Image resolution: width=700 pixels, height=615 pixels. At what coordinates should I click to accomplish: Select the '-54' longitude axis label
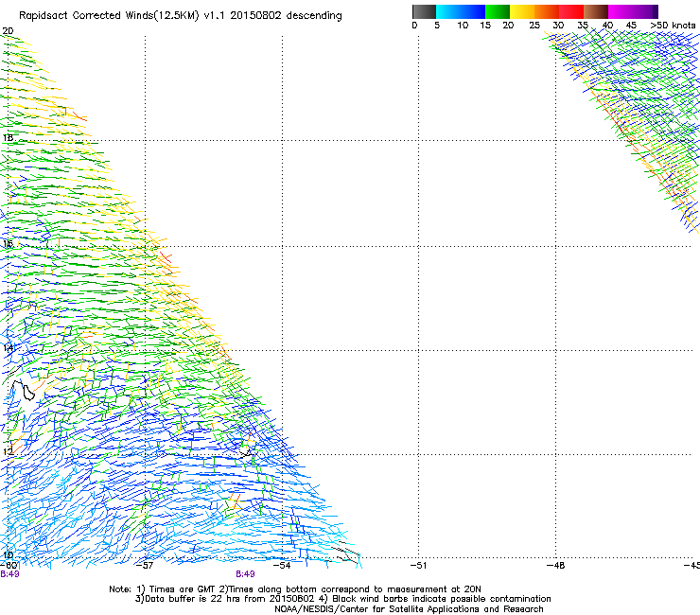pos(282,566)
